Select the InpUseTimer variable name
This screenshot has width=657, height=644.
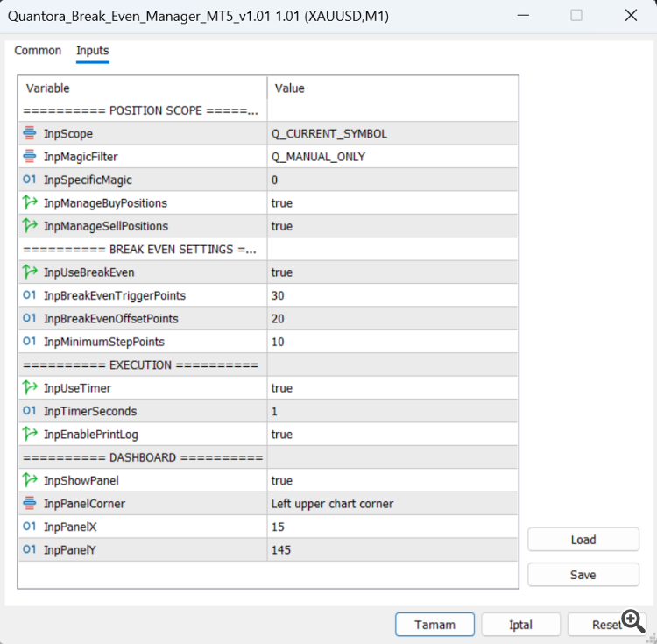pos(77,388)
